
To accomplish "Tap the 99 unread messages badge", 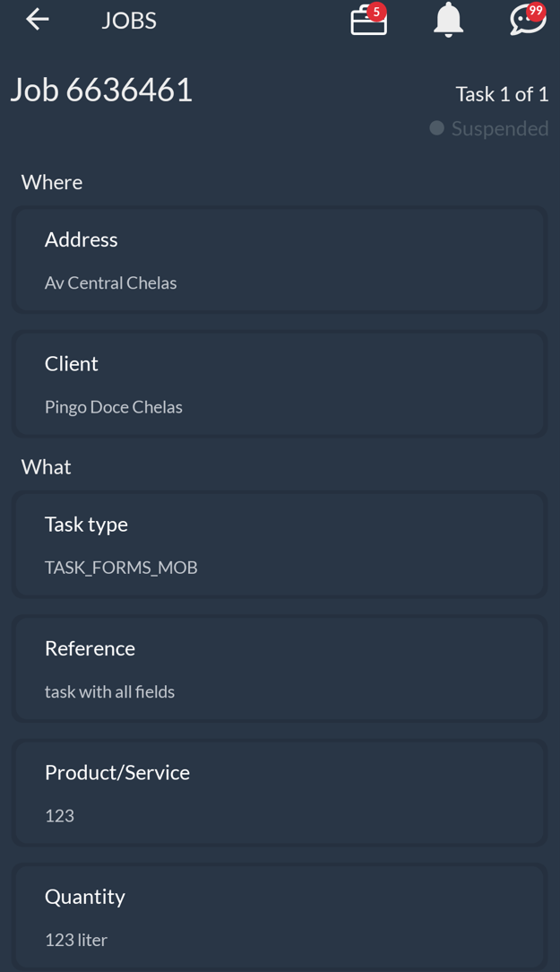I will pos(538,11).
